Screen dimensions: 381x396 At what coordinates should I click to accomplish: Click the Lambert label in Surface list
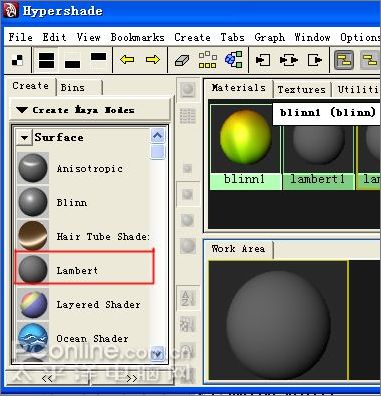pos(77,270)
